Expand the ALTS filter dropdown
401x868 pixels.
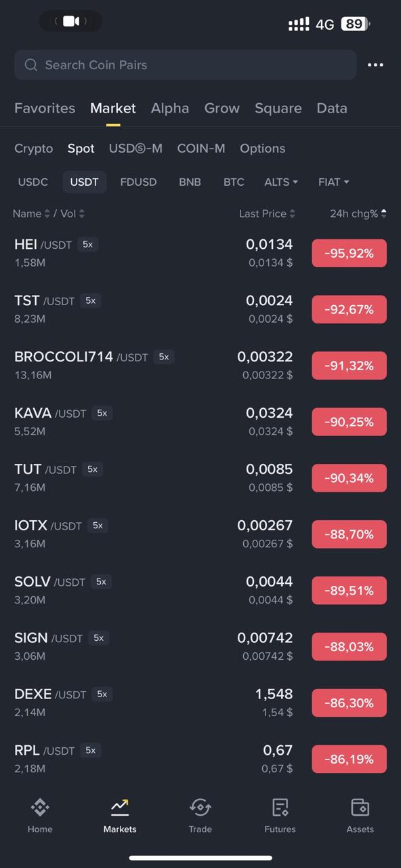[x=280, y=182]
